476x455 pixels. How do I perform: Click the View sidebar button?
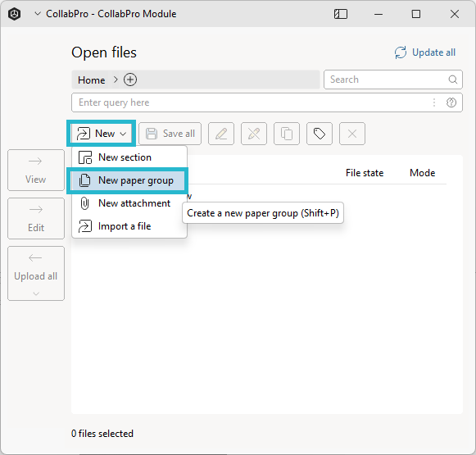36,170
